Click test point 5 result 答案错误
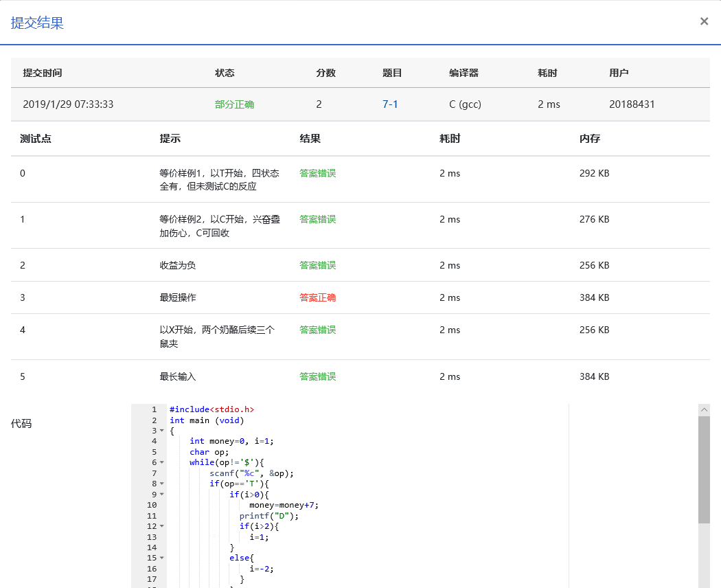This screenshot has height=588, width=721. [x=318, y=377]
